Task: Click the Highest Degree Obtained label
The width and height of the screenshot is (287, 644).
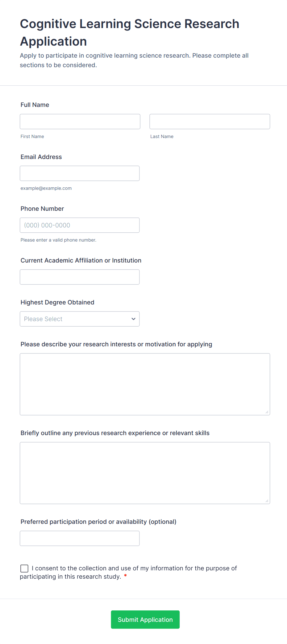Action: tap(57, 302)
